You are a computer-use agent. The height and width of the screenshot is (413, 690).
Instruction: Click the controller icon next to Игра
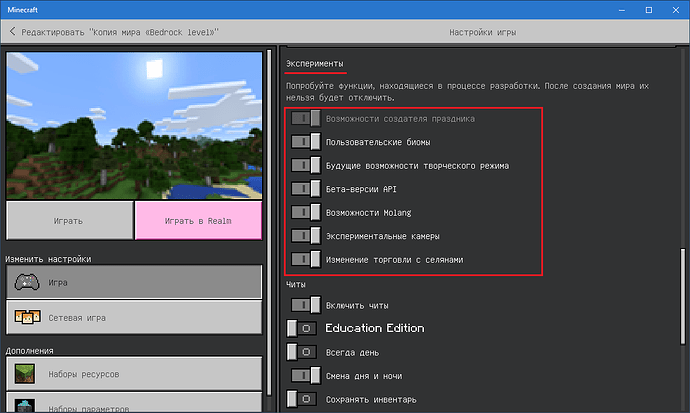pos(27,283)
